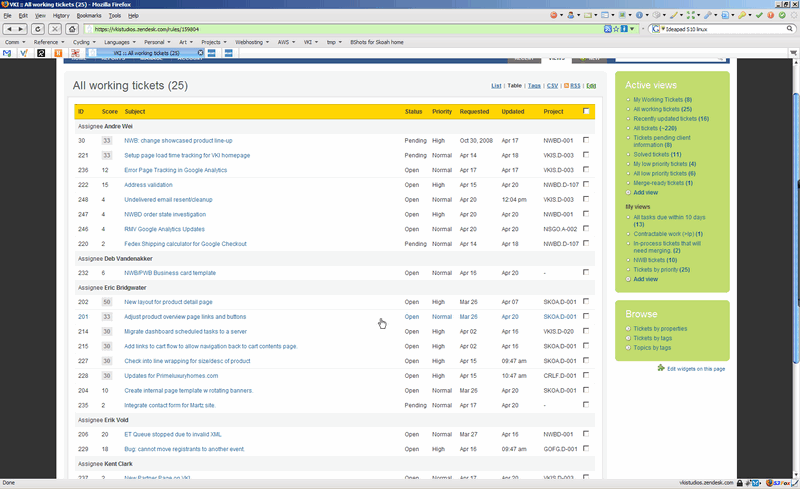This screenshot has height=489, width=800.
Task: Expand the Comm bookmarks folder
Action: pos(15,42)
